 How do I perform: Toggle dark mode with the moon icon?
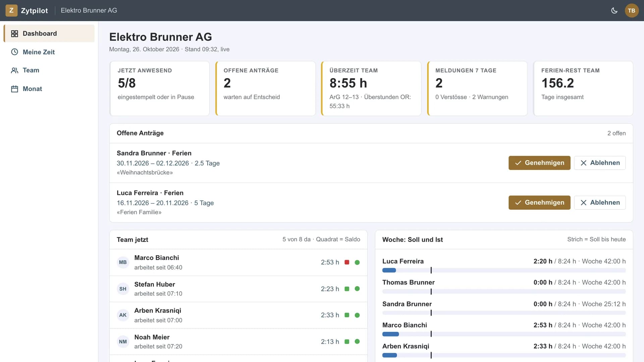pos(614,10)
